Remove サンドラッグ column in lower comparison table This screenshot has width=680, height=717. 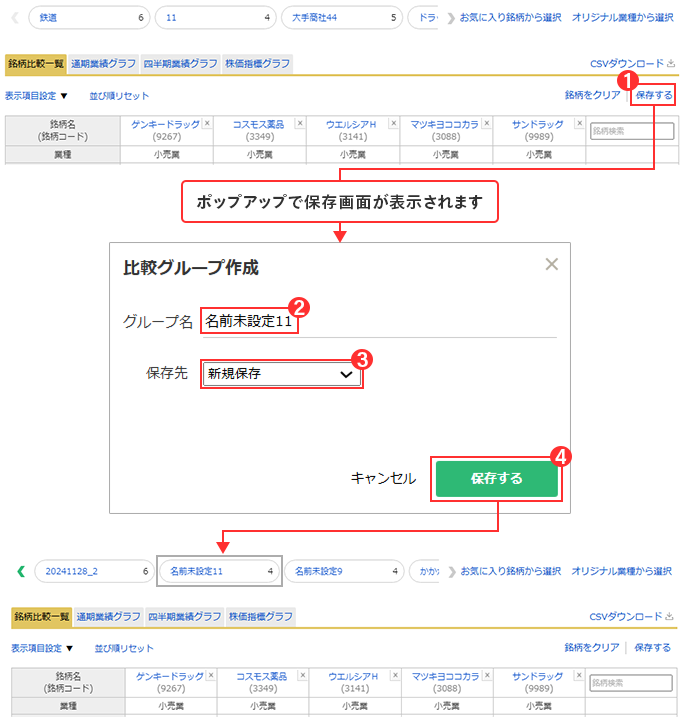click(x=579, y=675)
